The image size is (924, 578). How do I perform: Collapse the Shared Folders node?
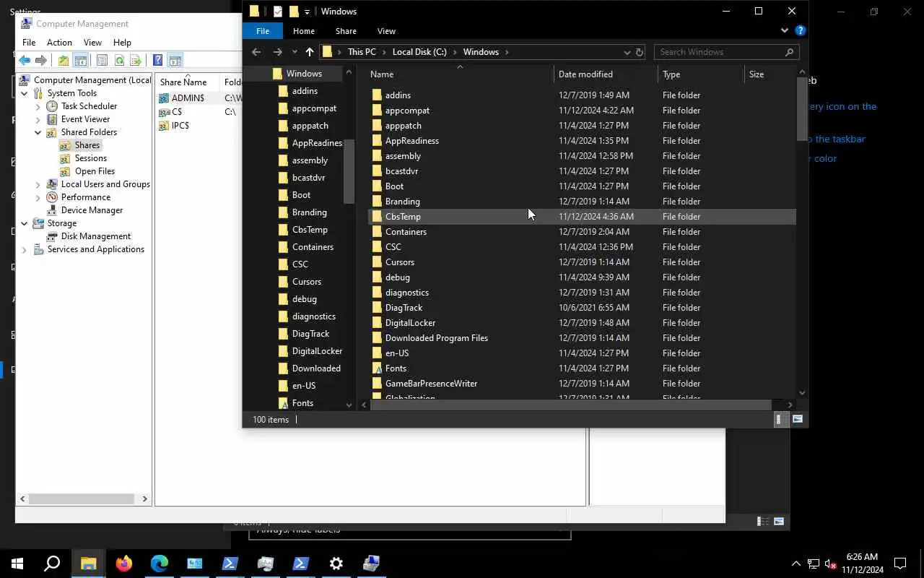point(38,132)
